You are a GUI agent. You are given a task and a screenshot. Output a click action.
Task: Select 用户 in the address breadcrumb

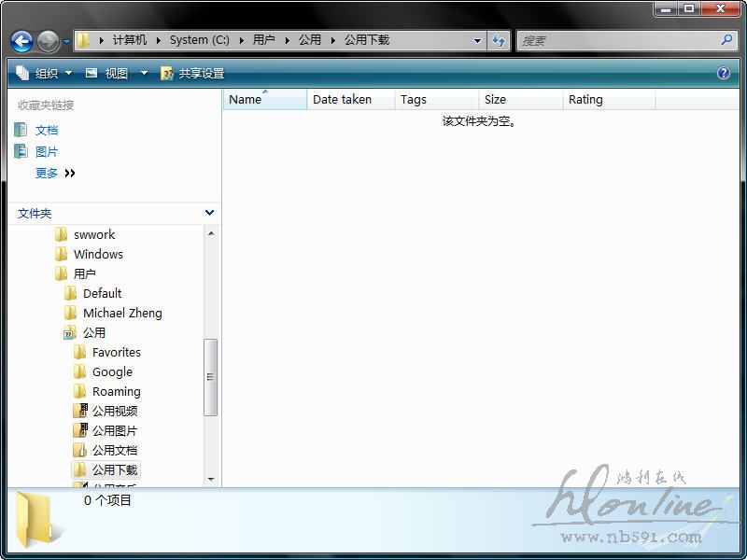(263, 40)
